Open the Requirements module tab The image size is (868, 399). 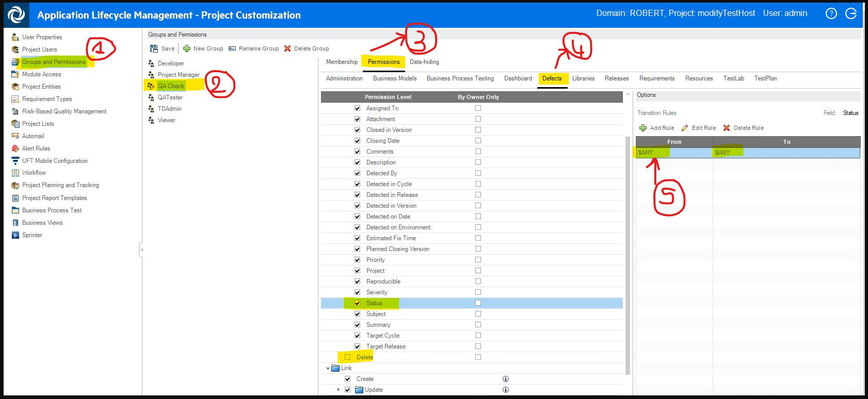pyautogui.click(x=656, y=78)
